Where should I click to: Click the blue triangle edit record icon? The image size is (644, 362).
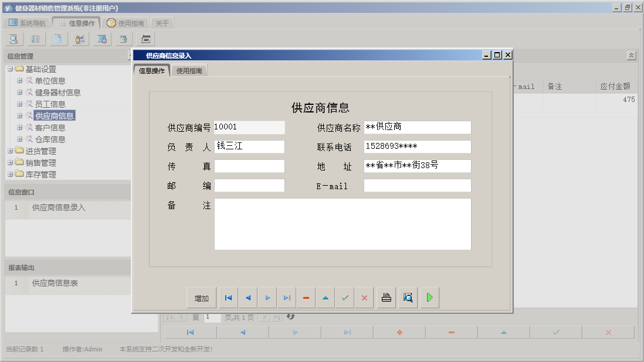point(325,298)
